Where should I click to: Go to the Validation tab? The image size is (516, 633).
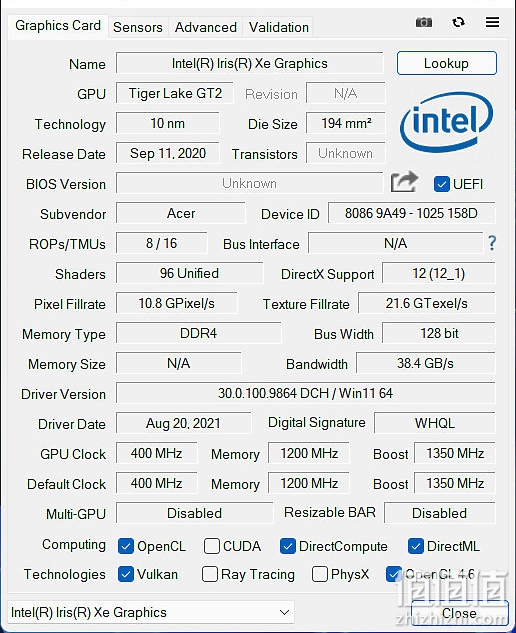point(279,27)
